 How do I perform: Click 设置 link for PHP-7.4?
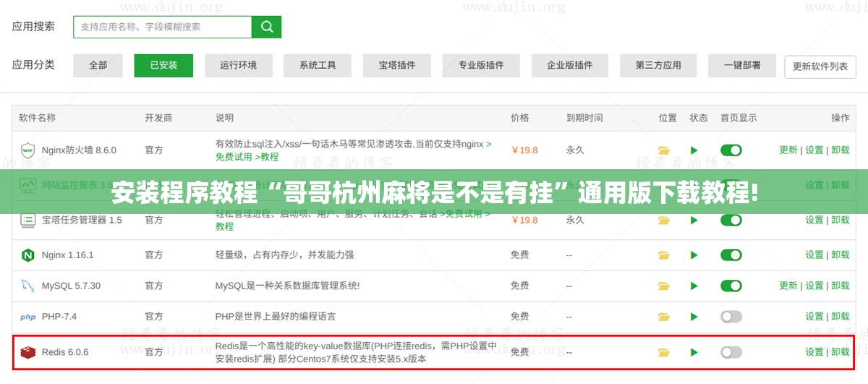[x=814, y=317]
